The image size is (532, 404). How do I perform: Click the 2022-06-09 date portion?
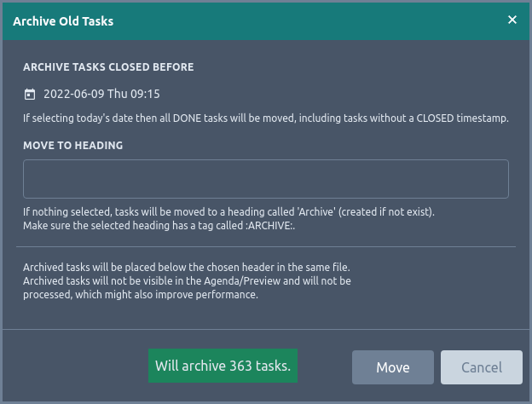click(x=73, y=94)
